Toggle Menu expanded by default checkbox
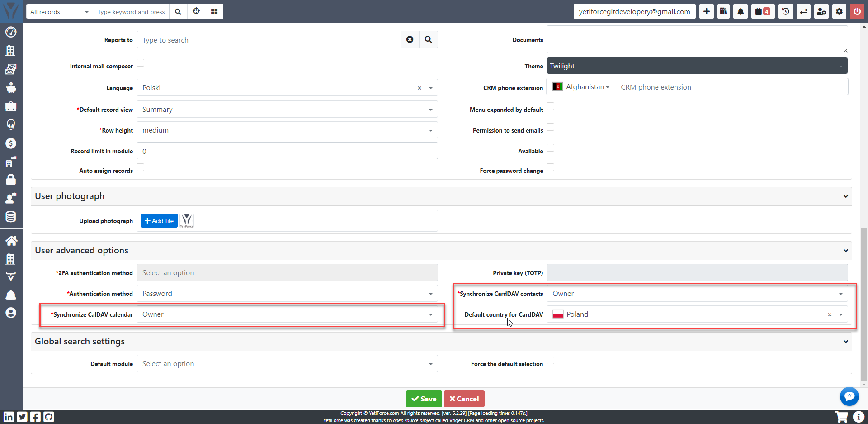868x424 pixels. point(551,106)
